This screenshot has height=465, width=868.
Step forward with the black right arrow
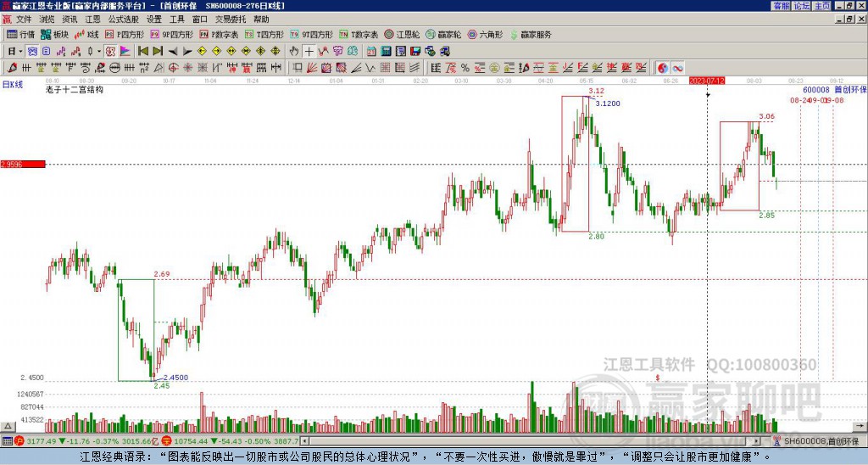click(x=187, y=51)
